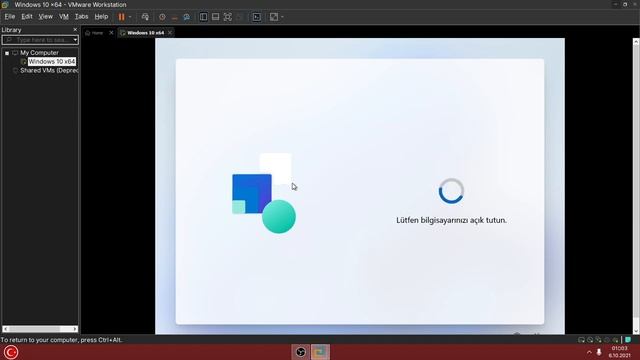The image size is (640, 360).
Task: Click the stretch guest display icon
Action: (274, 17)
